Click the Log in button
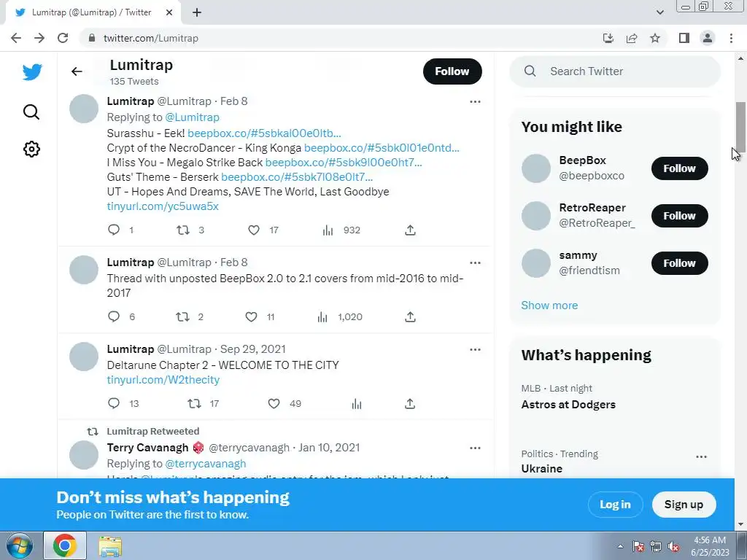The width and height of the screenshot is (747, 560). [615, 505]
